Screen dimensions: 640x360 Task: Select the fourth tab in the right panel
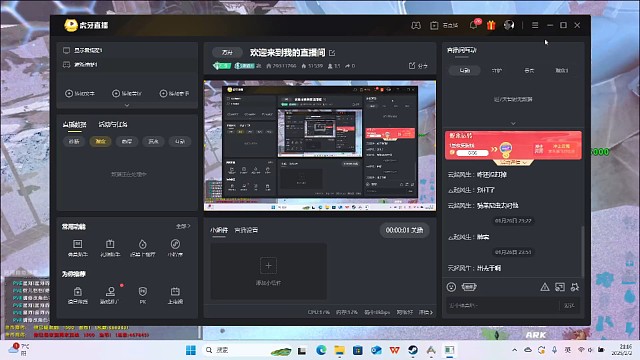coord(562,71)
